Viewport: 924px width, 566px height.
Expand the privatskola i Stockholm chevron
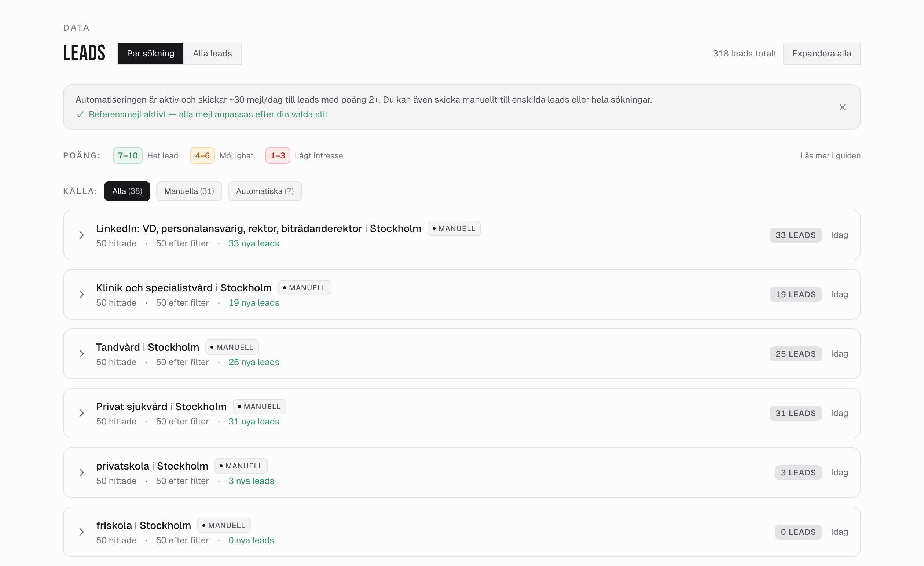(x=81, y=472)
